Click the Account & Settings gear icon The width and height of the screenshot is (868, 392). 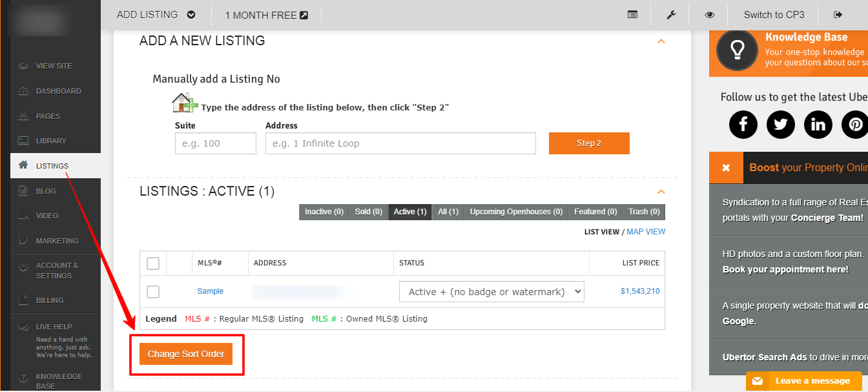tap(23, 266)
